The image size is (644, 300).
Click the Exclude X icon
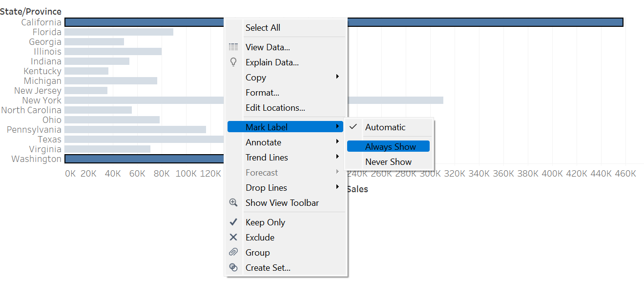tap(233, 237)
